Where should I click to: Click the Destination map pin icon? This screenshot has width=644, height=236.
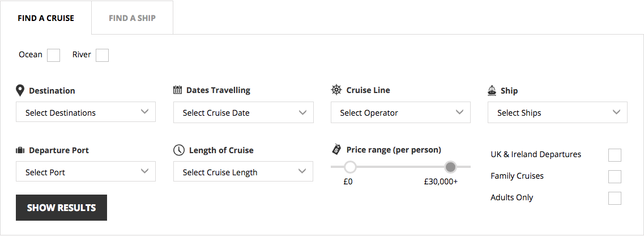click(20, 90)
